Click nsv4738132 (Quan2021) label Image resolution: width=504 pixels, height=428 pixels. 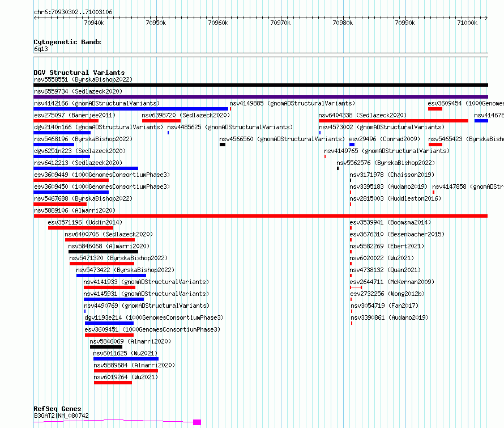coord(385,270)
